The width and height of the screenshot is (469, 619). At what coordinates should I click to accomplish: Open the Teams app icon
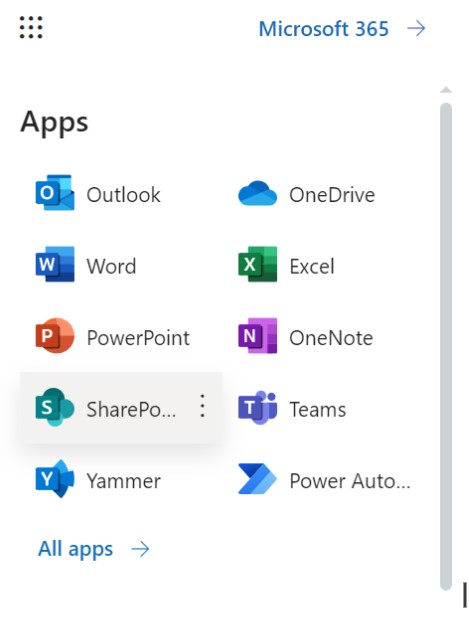[x=257, y=408]
